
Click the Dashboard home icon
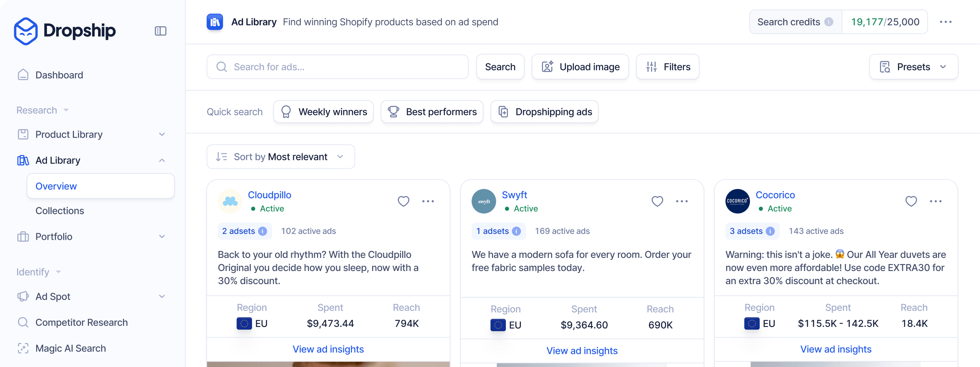click(23, 75)
